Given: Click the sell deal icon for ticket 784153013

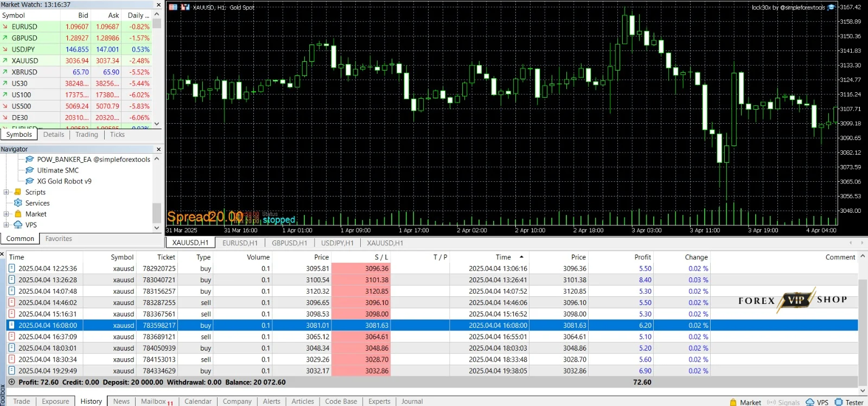Looking at the screenshot, I should click(x=11, y=360).
